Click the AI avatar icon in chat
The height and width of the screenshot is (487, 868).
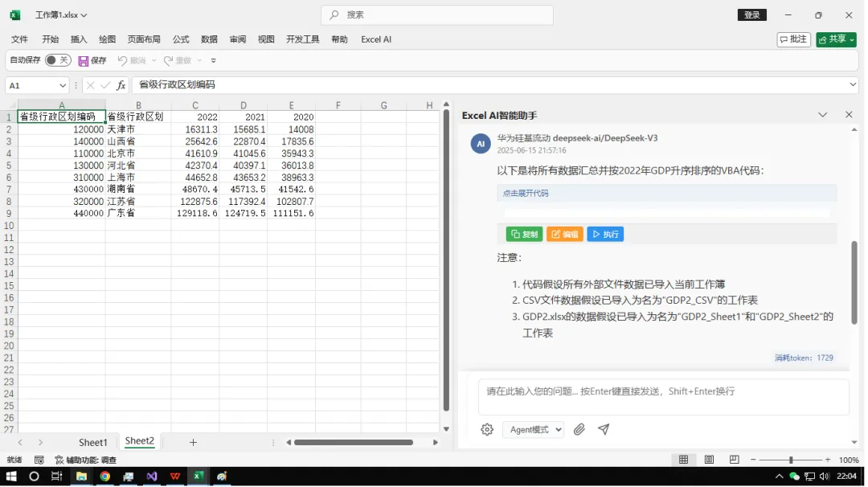click(x=481, y=144)
